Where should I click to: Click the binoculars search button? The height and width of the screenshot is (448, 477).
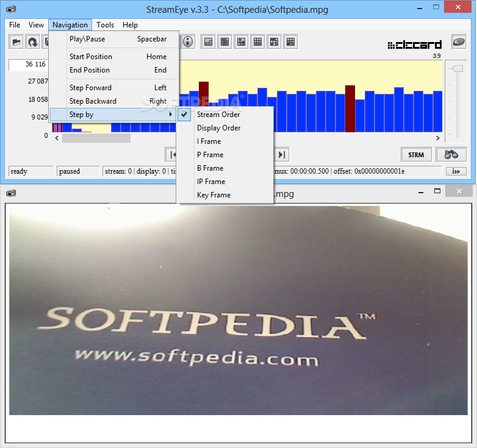tap(451, 155)
